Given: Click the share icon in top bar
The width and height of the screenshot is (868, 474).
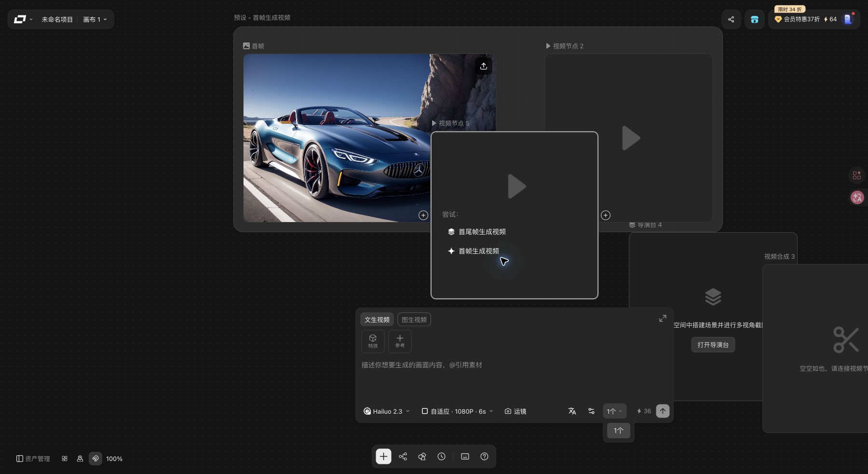Looking at the screenshot, I should (x=731, y=19).
